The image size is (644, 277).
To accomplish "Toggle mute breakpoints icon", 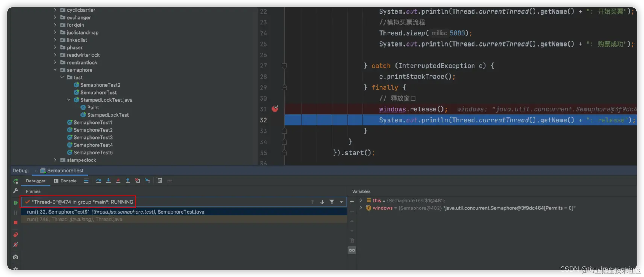I will point(15,245).
